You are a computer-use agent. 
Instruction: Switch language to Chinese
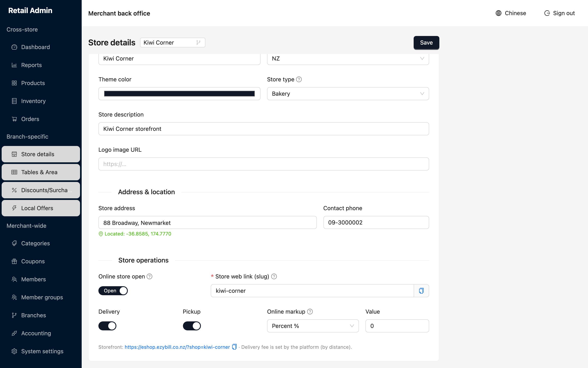511,13
